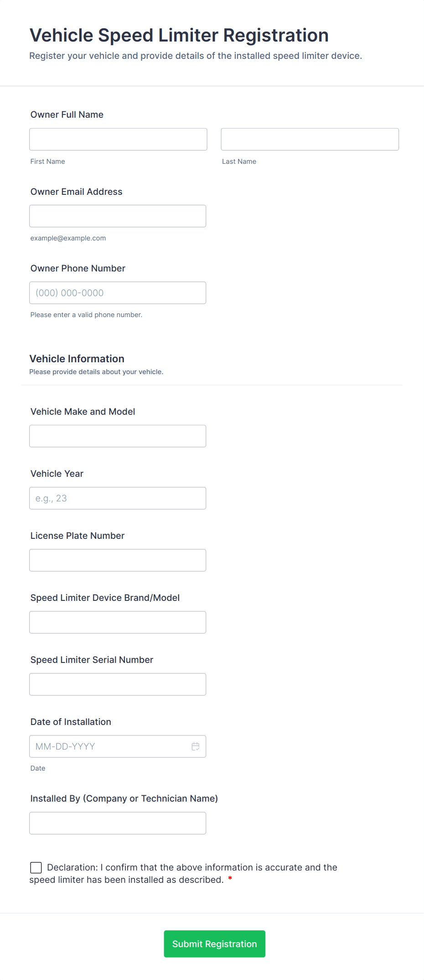This screenshot has width=424, height=980.
Task: Tick the Declaration confirmation checkbox
Action: click(36, 867)
